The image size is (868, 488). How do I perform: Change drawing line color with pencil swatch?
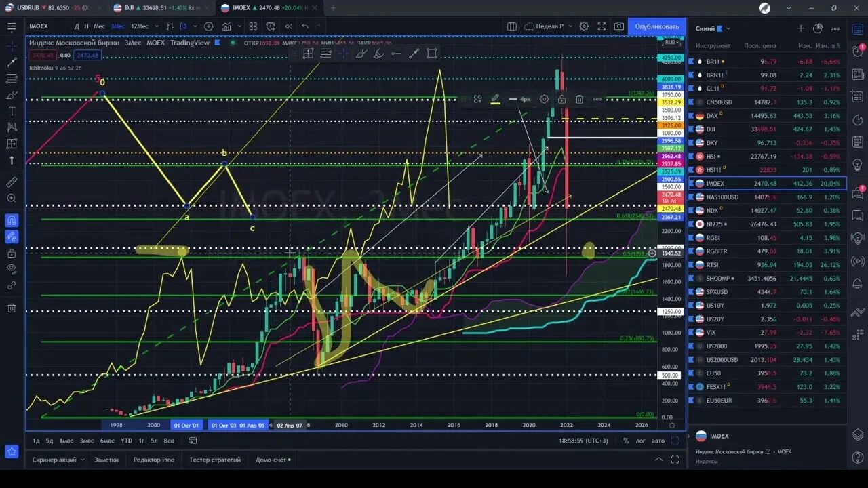tap(496, 99)
